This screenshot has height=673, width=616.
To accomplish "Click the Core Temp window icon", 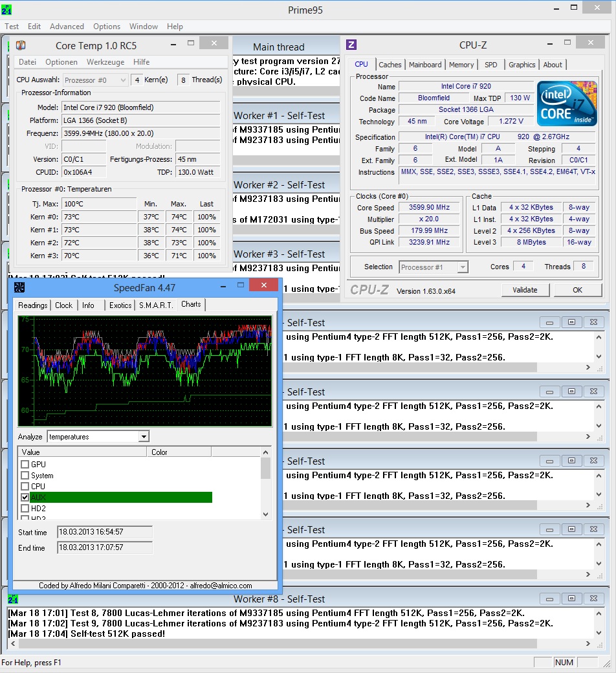I will pyautogui.click(x=21, y=45).
